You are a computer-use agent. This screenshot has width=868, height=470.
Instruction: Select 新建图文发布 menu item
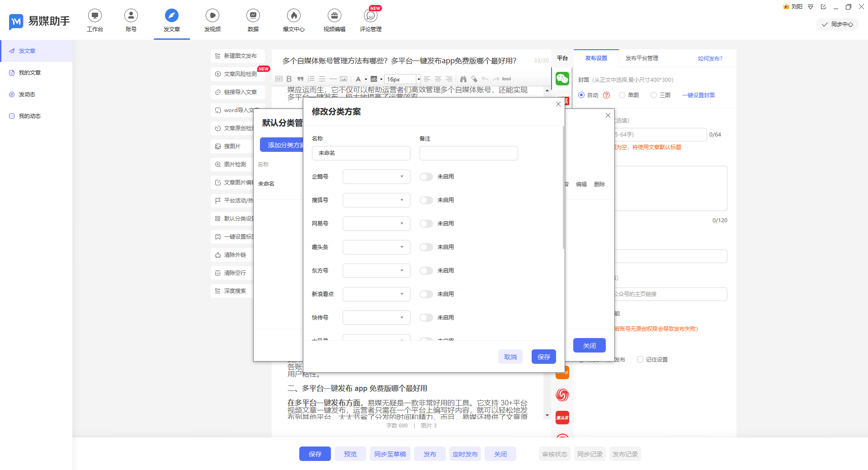pos(238,56)
